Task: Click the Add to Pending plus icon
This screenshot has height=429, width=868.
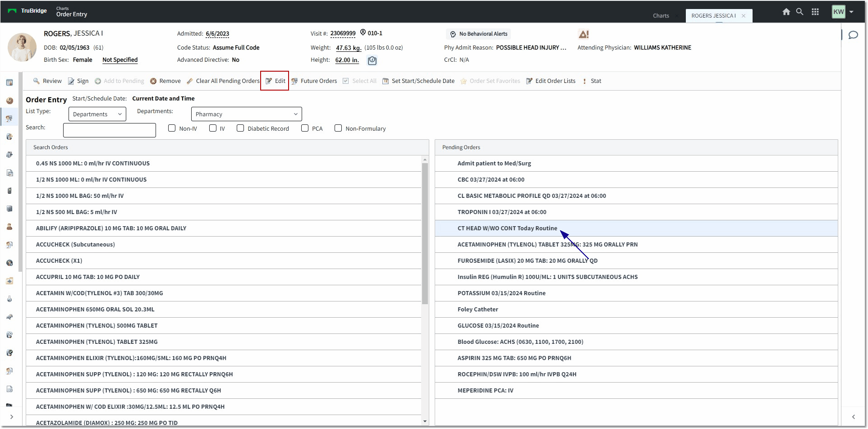Action: point(98,81)
